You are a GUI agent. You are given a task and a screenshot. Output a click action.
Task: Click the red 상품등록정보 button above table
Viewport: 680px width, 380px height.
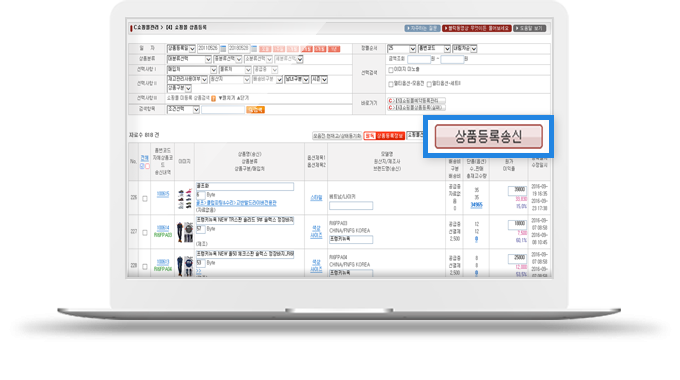384,136
